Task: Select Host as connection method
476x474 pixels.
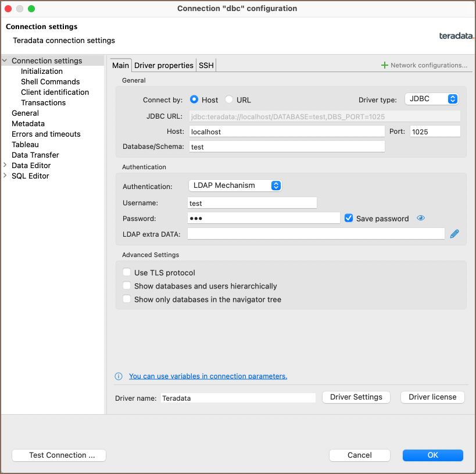Action: pyautogui.click(x=195, y=99)
